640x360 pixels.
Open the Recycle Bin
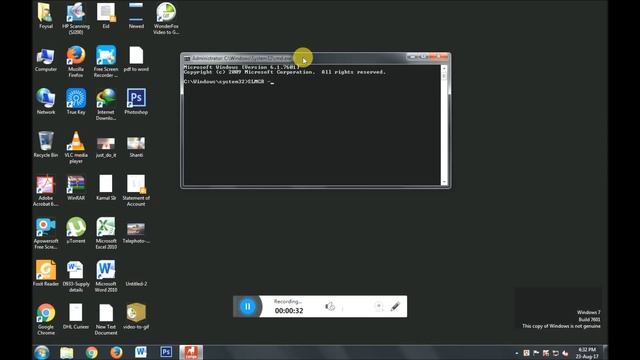45,144
